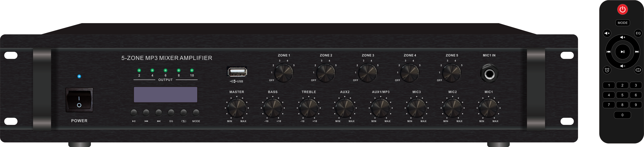Click the MIC1 IN jack socket

pos(489,74)
